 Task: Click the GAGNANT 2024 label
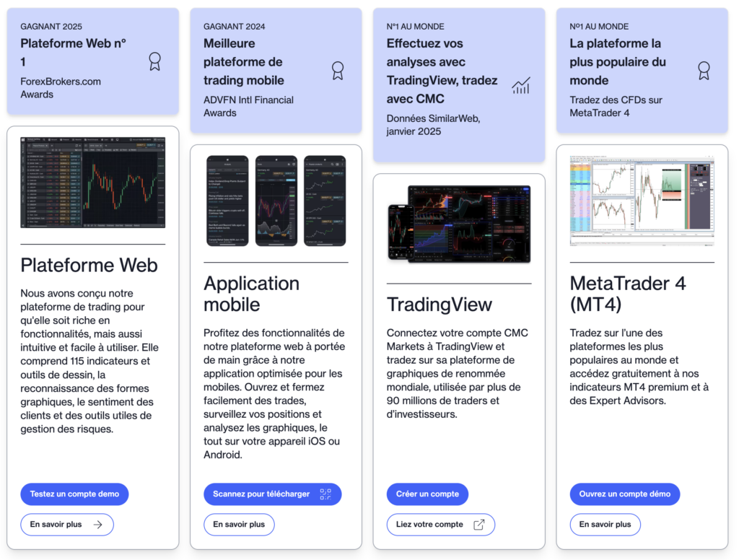[235, 27]
